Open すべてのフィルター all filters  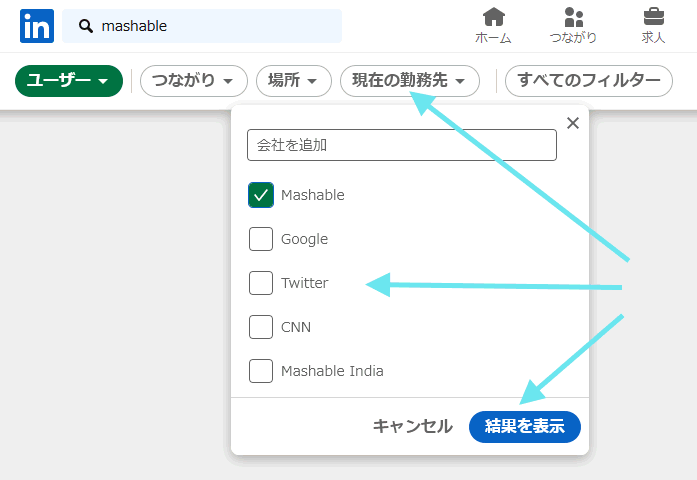[589, 81]
